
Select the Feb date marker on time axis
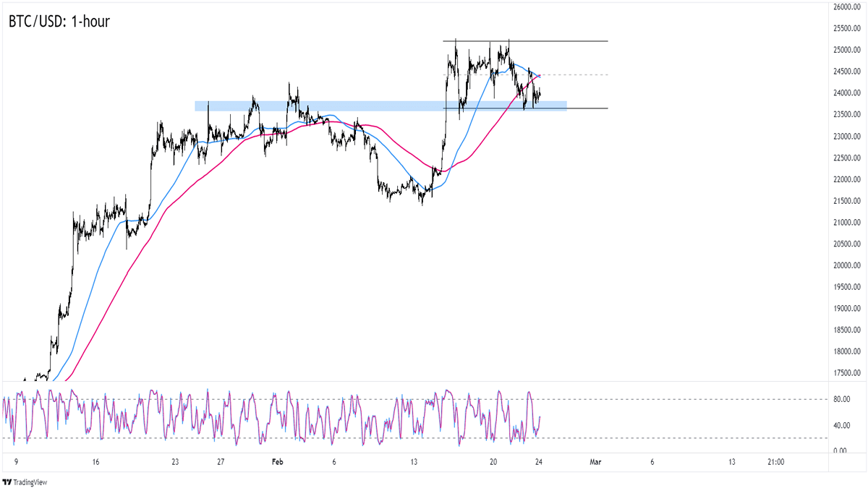click(278, 462)
